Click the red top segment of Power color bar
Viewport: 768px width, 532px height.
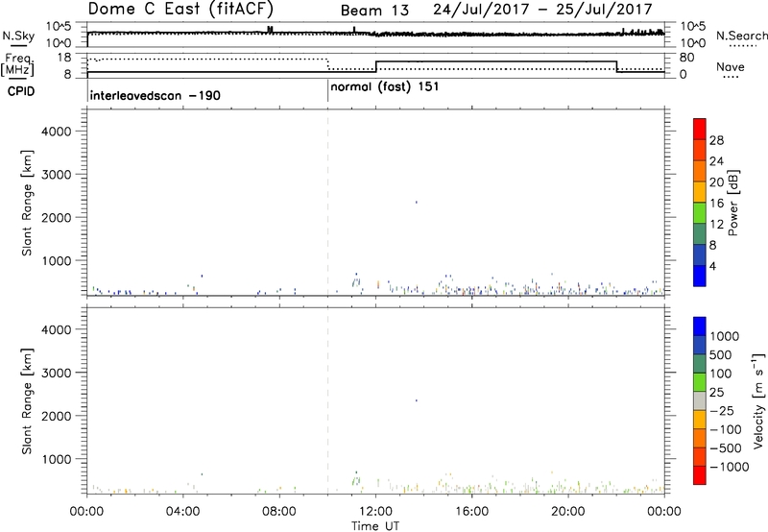pyautogui.click(x=700, y=129)
